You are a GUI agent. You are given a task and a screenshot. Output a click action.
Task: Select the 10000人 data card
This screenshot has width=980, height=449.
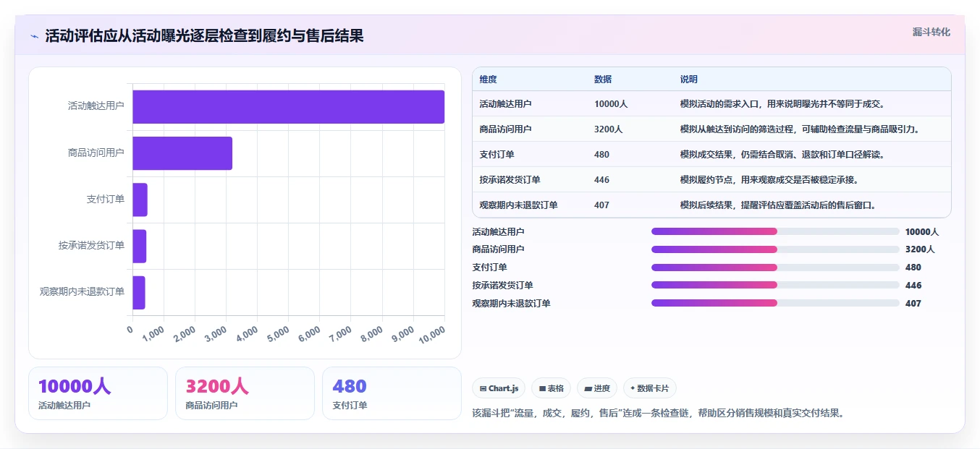pos(98,393)
